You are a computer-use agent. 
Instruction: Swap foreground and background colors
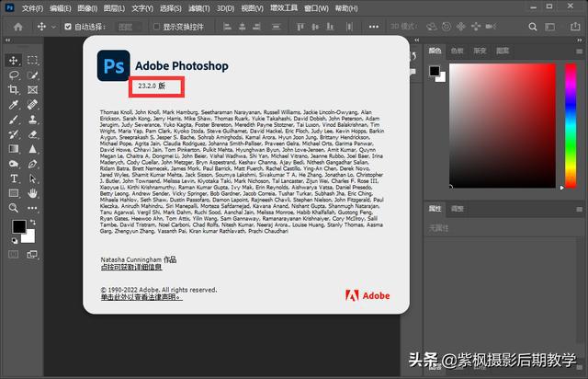point(33,223)
